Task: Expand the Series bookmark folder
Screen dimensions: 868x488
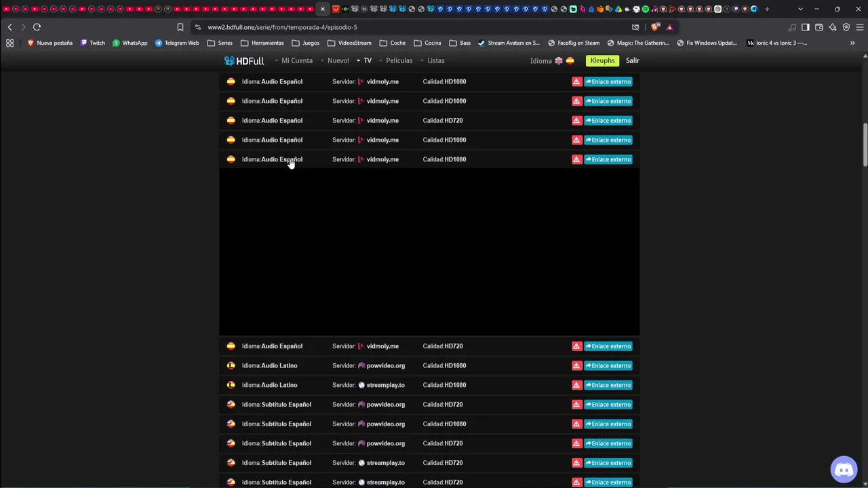Action: coord(220,43)
